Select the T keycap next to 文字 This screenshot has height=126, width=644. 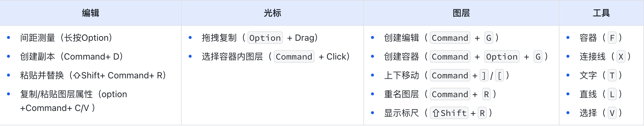click(612, 76)
